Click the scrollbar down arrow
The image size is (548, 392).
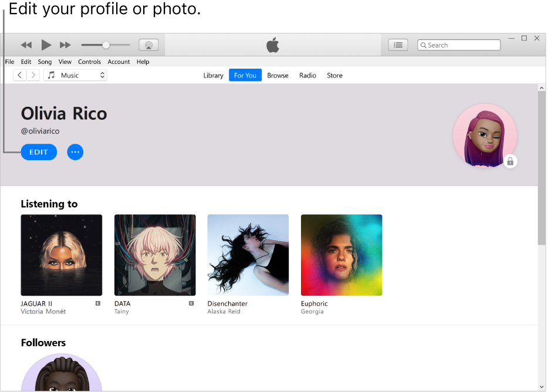542,387
